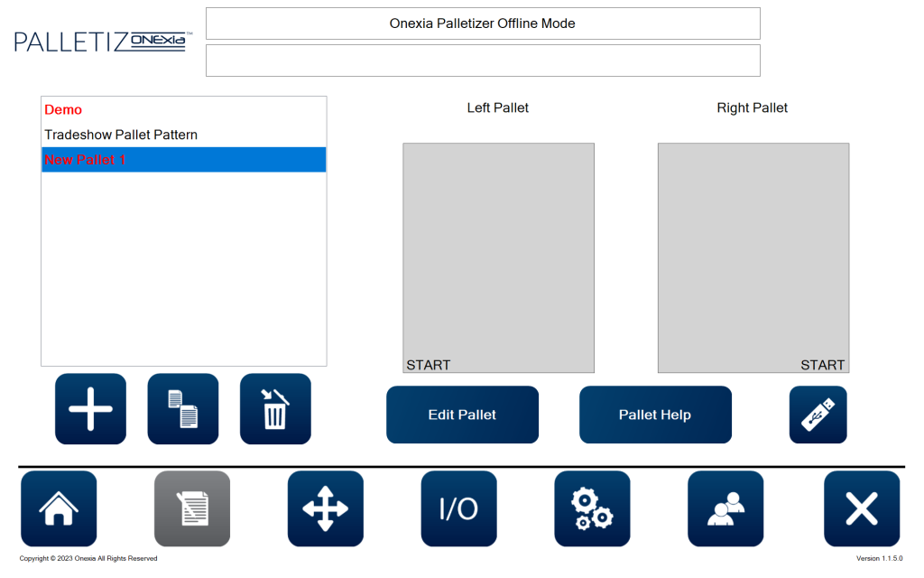The height and width of the screenshot is (578, 924).
Task: Click the Right Pallet preview area
Action: click(x=753, y=257)
